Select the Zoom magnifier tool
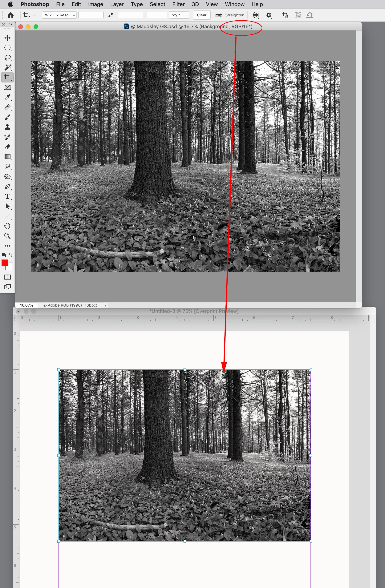The image size is (385, 588). click(x=7, y=236)
